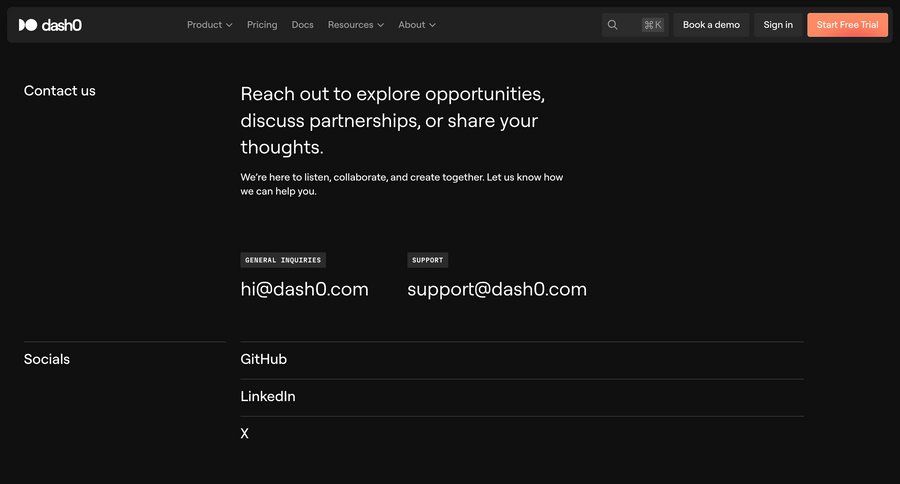Click the Book a demo button

point(711,25)
